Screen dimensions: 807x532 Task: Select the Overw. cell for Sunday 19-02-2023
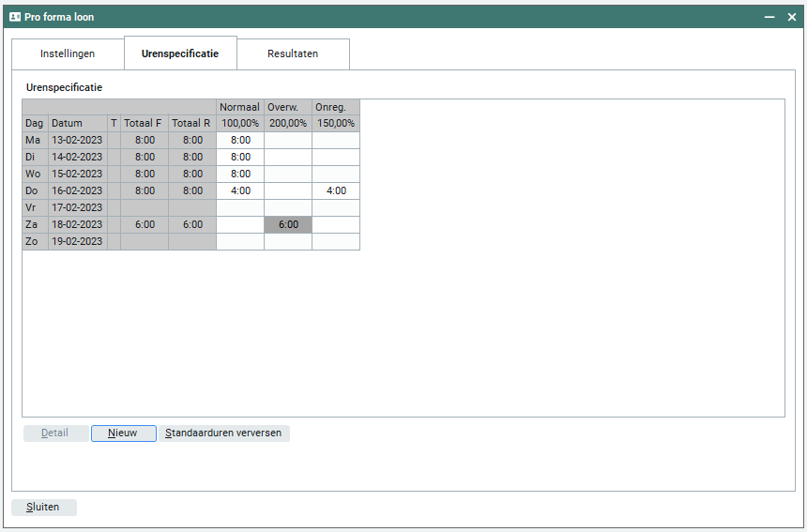pos(288,242)
